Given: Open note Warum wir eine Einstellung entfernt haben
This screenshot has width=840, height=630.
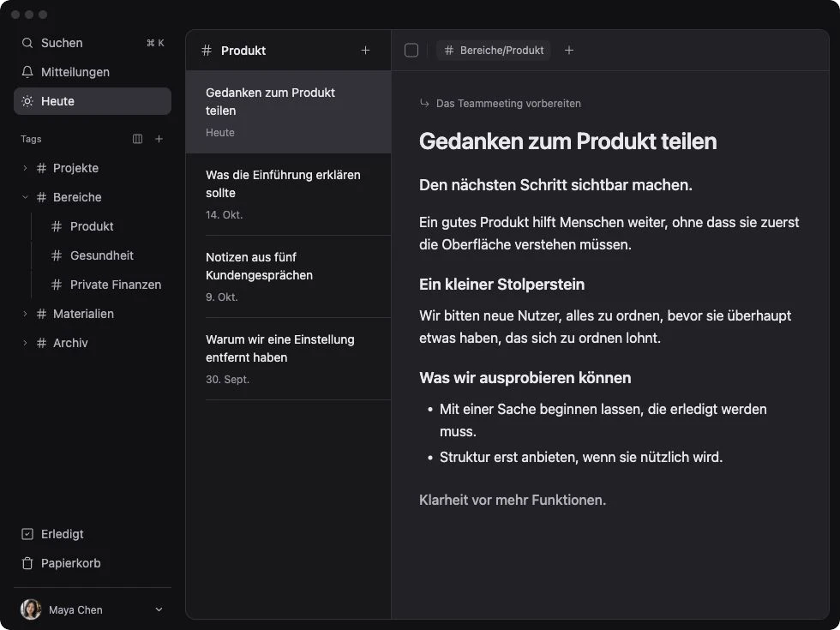Looking at the screenshot, I should point(288,359).
